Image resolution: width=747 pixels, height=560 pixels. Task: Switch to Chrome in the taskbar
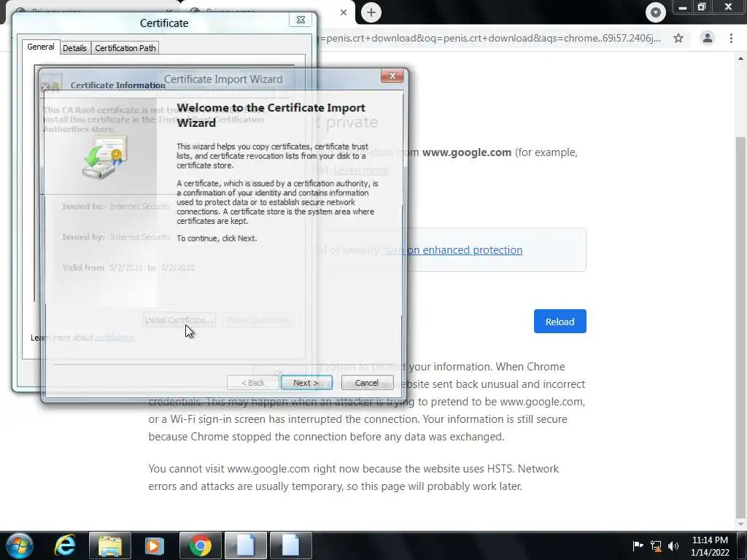click(200, 545)
